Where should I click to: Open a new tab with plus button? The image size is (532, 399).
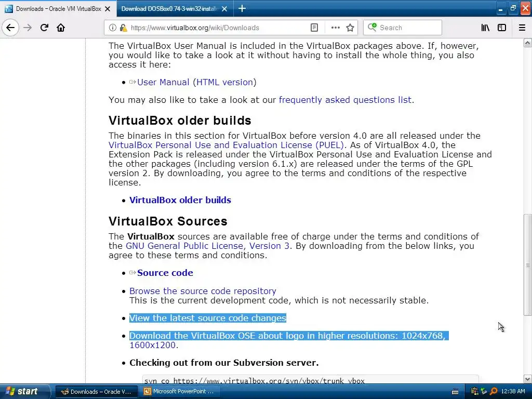[242, 8]
